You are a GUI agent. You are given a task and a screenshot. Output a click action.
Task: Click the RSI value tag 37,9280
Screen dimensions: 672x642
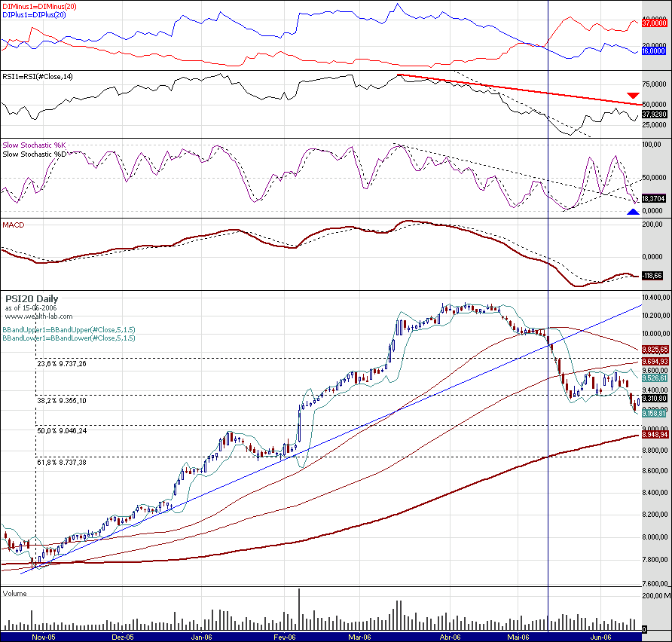click(654, 115)
